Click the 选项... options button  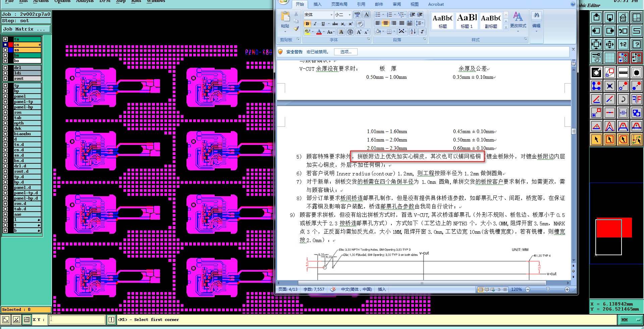pyautogui.click(x=346, y=52)
